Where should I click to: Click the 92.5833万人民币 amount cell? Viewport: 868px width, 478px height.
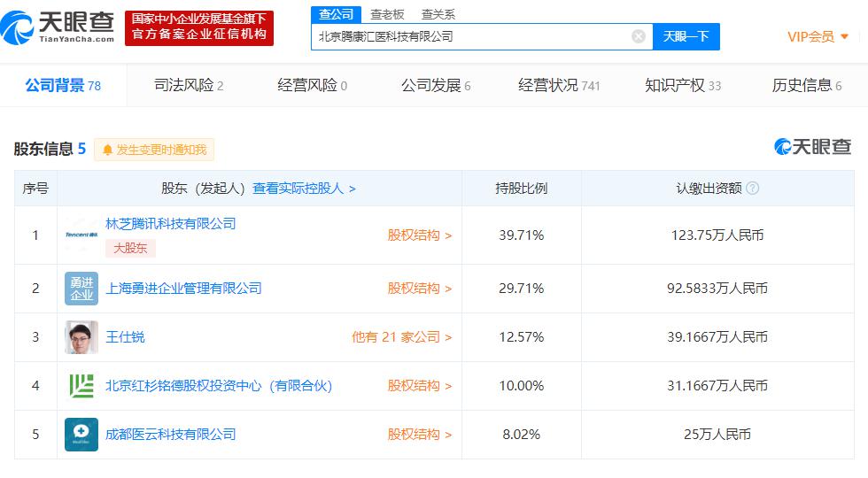[x=717, y=289]
